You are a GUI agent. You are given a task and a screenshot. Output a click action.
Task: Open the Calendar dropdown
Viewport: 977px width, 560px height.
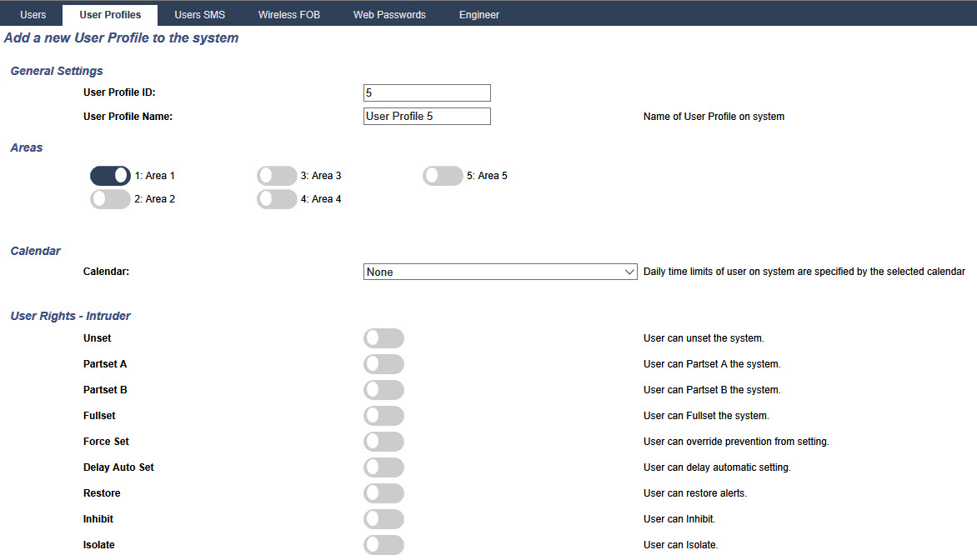tap(500, 272)
